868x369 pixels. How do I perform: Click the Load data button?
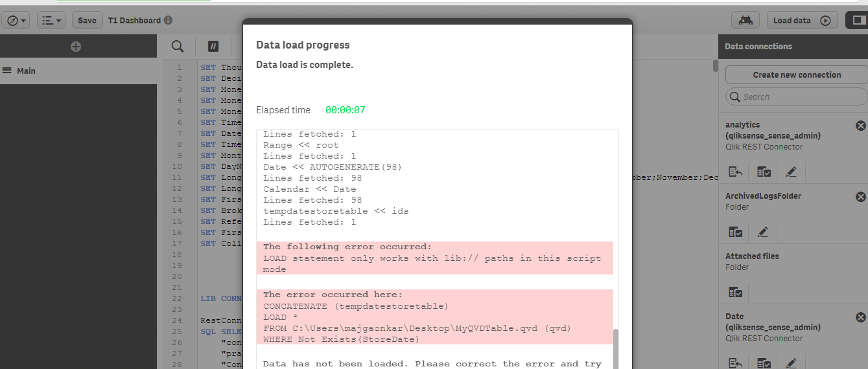point(801,20)
